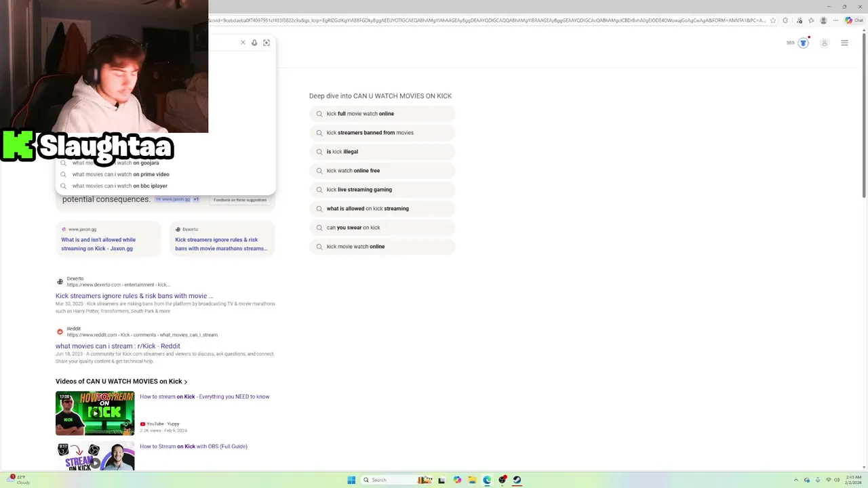Screen dimensions: 868x488
Task: Select suggestion 'kick live streaming gaming'
Action: click(x=382, y=190)
